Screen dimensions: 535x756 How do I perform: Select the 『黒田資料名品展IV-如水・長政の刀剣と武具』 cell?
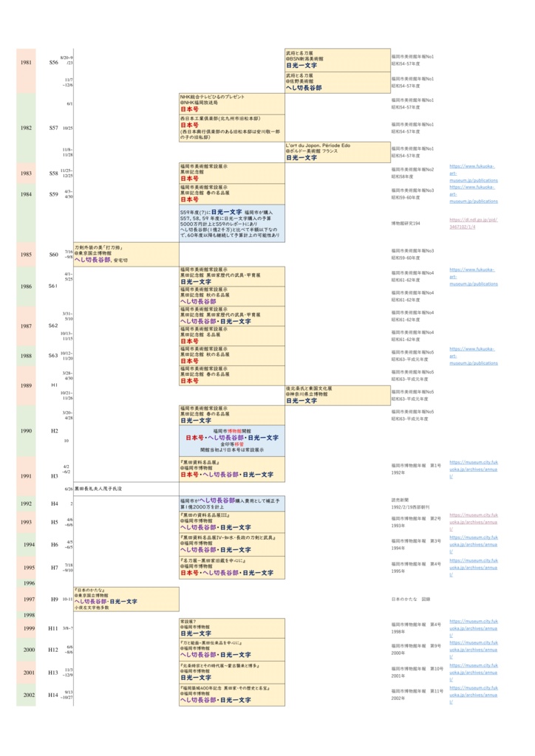click(x=231, y=544)
